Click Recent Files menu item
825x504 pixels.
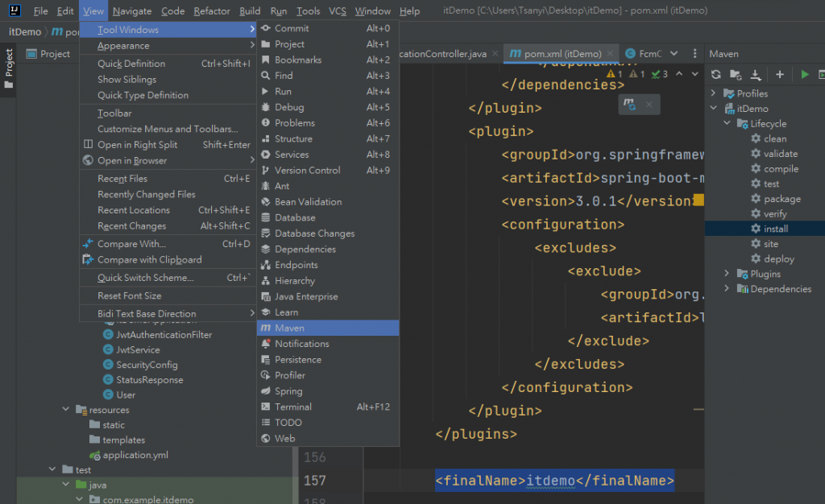point(168,179)
